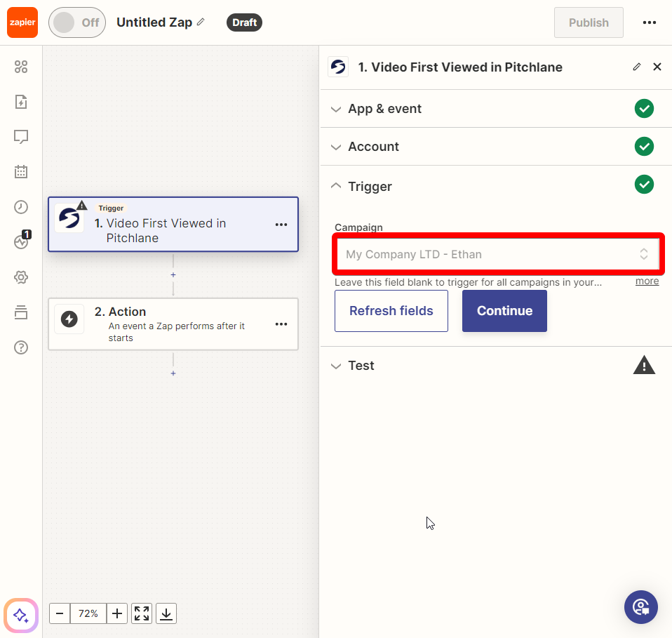Open the AI copilot sparkle button
Image resolution: width=672 pixels, height=638 pixels.
click(x=21, y=616)
